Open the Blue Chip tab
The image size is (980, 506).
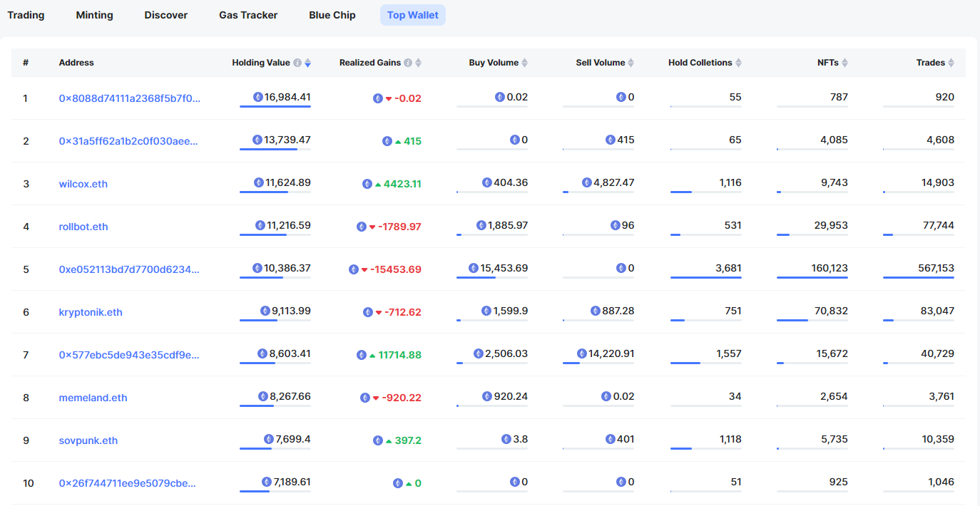click(x=332, y=15)
